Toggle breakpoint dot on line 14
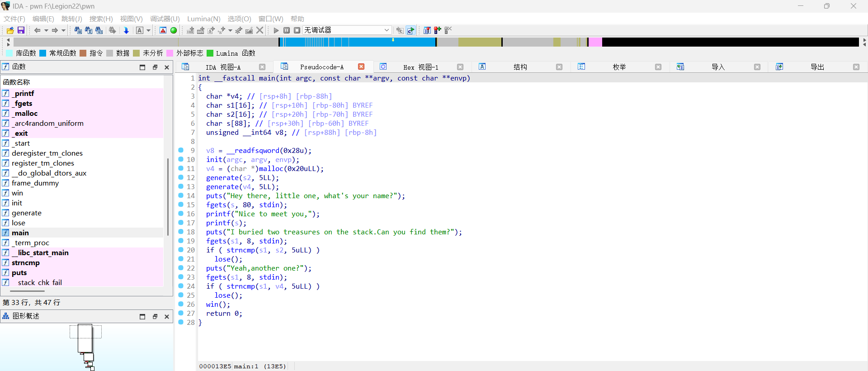This screenshot has height=371, width=868. [181, 195]
